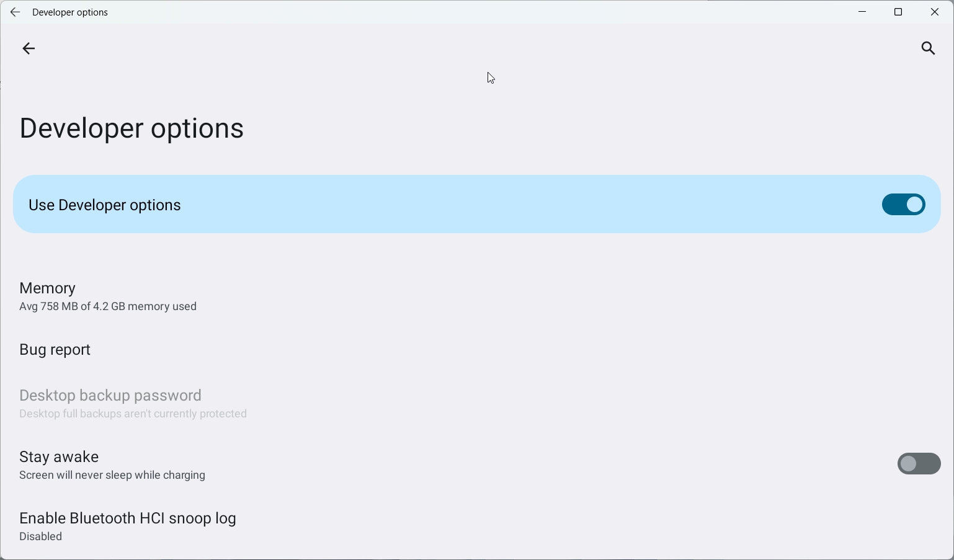Open the Bug report option
Image resolution: width=954 pixels, height=560 pixels.
55,349
